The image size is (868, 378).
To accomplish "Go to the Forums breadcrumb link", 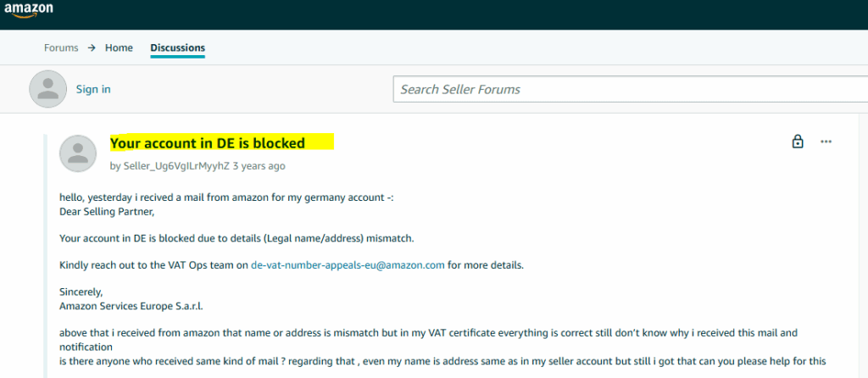I will [61, 47].
